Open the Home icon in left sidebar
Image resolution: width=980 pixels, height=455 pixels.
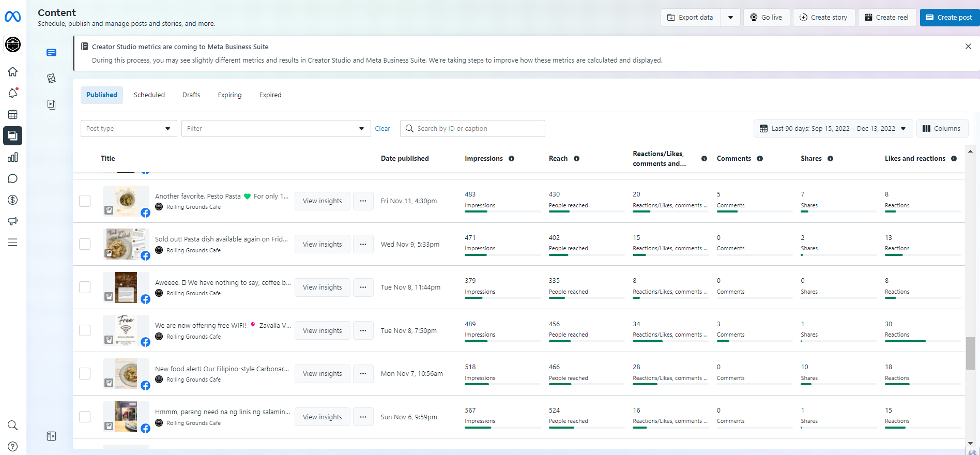[13, 72]
